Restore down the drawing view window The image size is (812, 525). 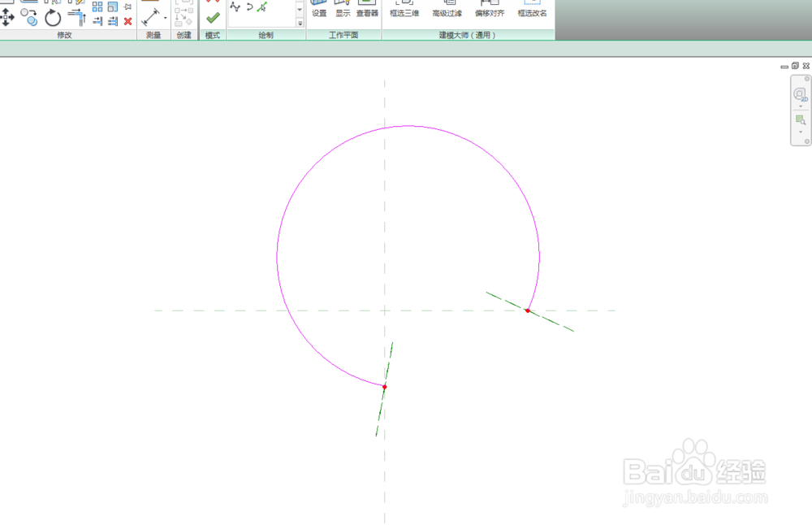coord(795,66)
